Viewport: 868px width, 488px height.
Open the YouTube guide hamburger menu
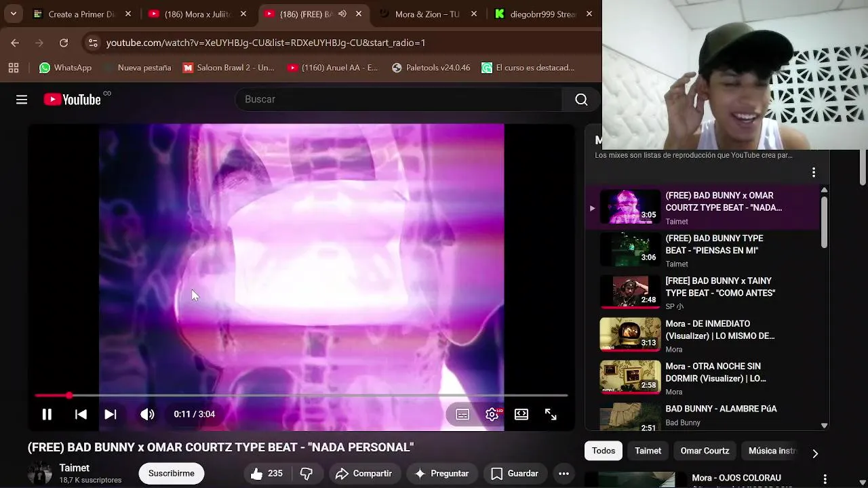[x=22, y=100]
